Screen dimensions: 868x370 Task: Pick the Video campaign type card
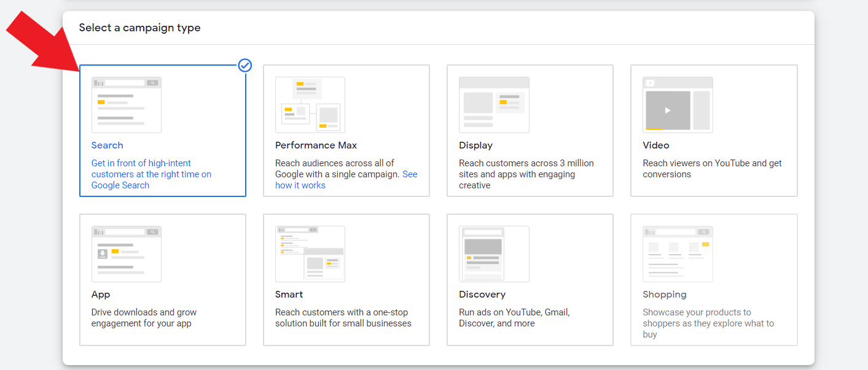coord(713,131)
